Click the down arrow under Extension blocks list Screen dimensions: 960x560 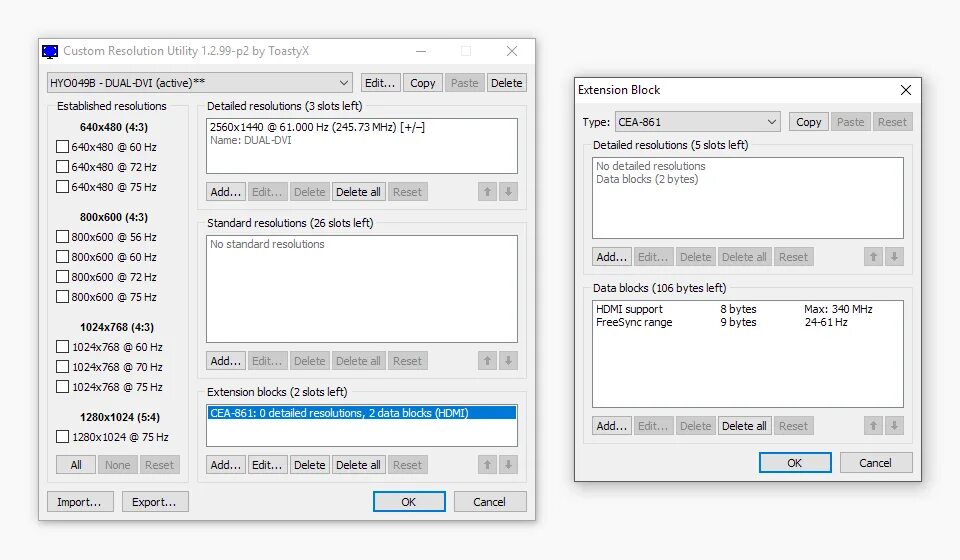tap(508, 465)
